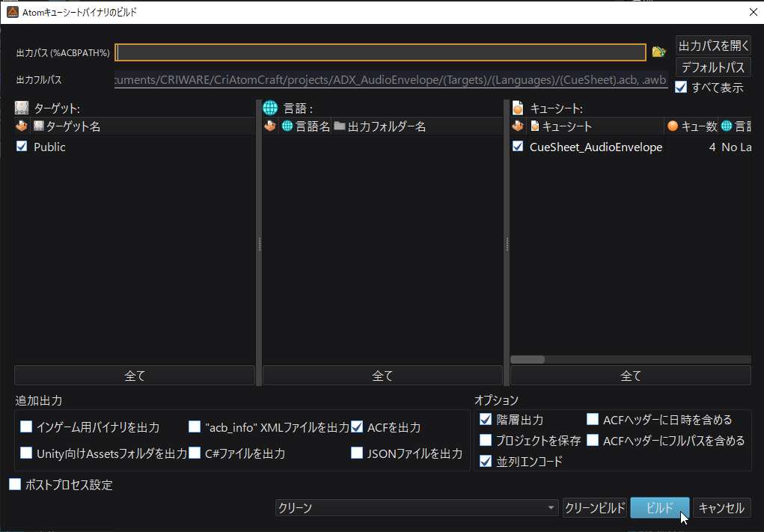The image size is (764, 532).
Task: Click the cue sheet document icon in キューシート header
Action: 518,107
